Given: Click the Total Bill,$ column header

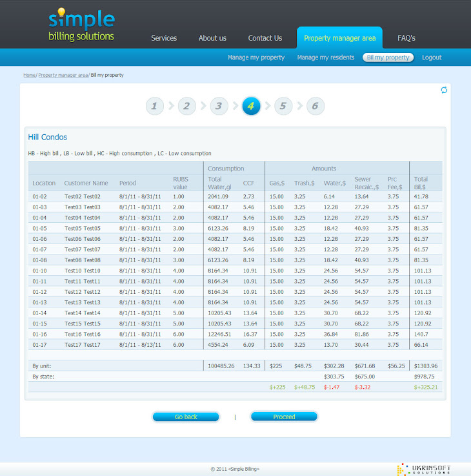Looking at the screenshot, I should pyautogui.click(x=421, y=183).
